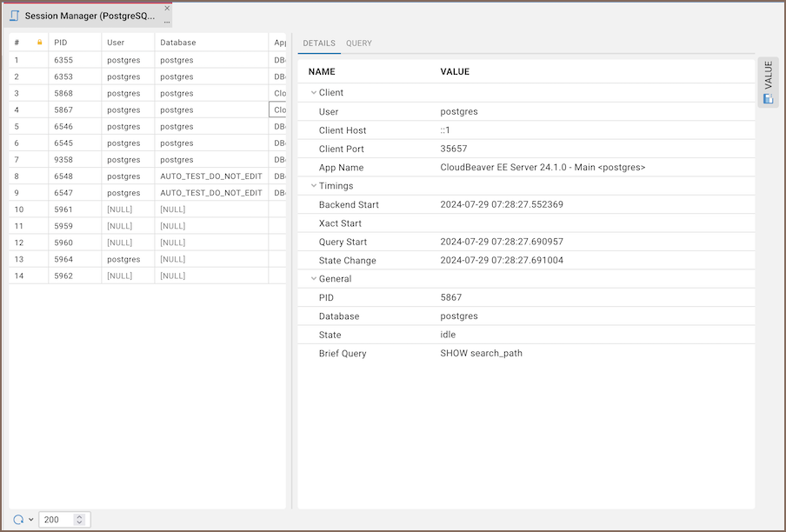The width and height of the screenshot is (786, 532).
Task: Open the refresh interval dropdown arrow
Action: 31,520
